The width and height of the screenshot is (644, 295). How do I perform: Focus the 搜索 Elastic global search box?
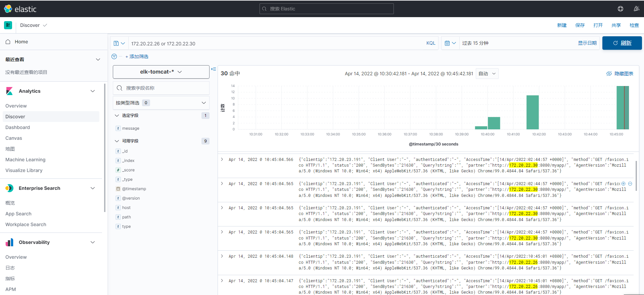(x=327, y=9)
